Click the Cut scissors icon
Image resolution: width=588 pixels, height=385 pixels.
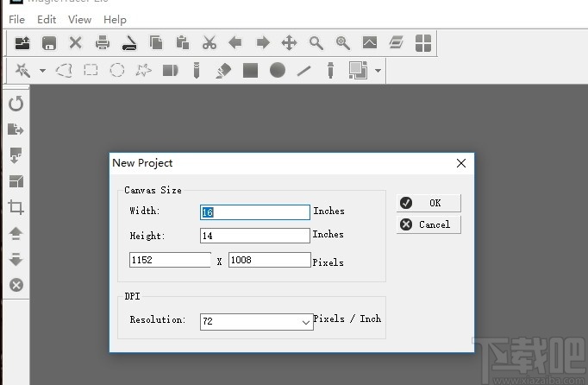(210, 42)
